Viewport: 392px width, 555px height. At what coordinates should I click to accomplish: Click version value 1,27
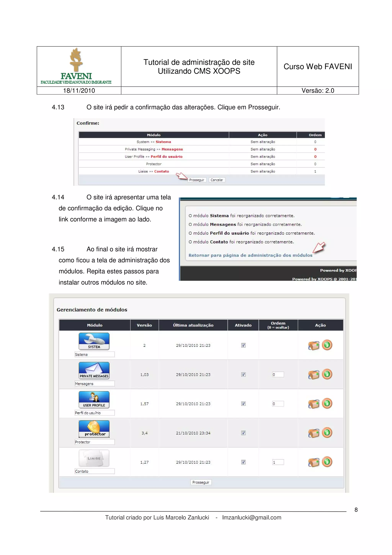[145, 462]
